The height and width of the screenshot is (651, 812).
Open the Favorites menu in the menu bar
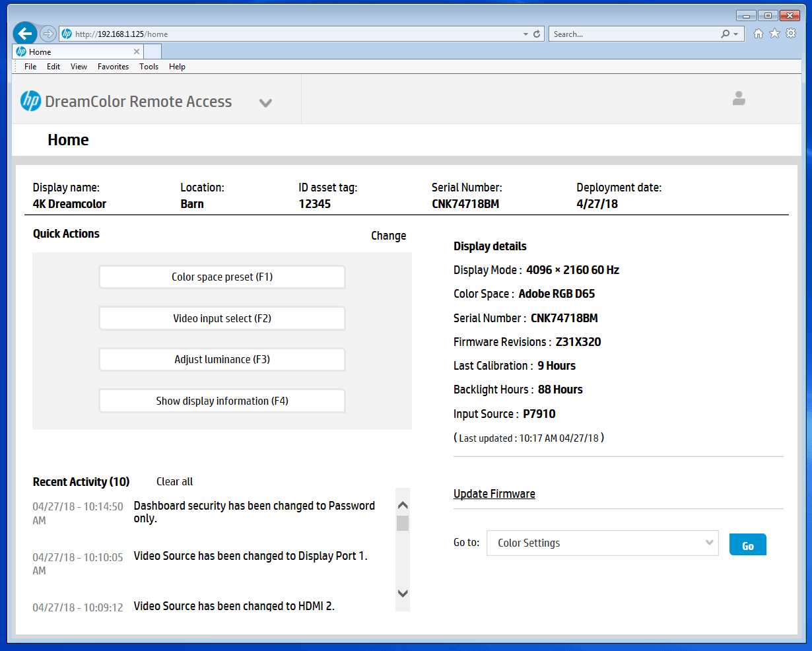113,67
